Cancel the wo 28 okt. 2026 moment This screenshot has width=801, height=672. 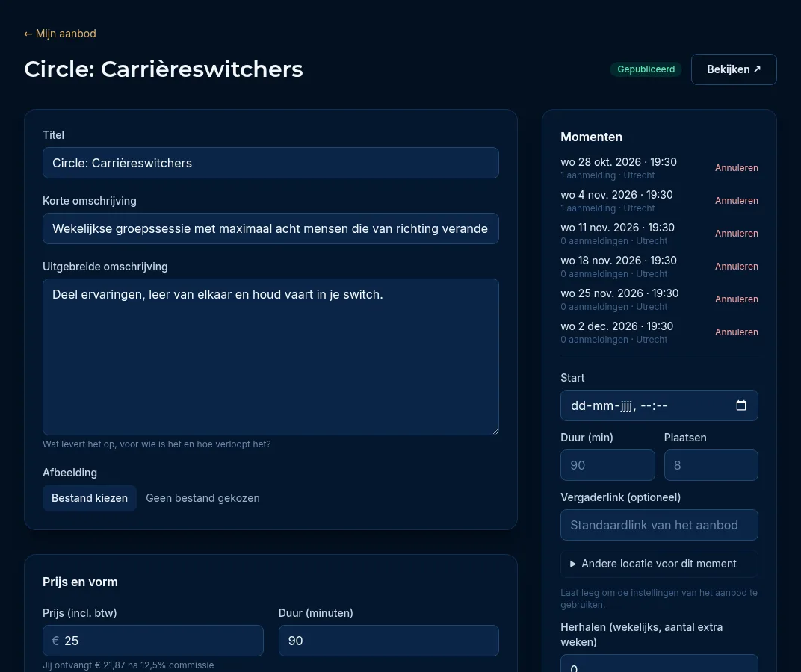[736, 168]
